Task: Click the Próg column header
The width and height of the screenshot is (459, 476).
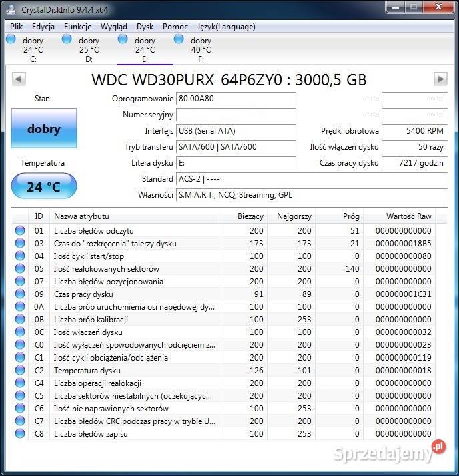Action: [x=339, y=216]
